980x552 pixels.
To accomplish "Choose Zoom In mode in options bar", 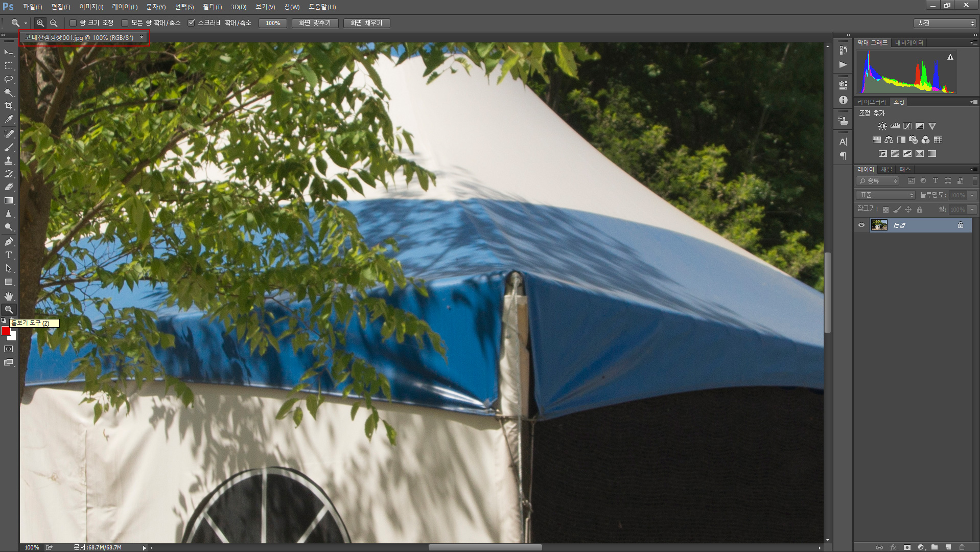I will (40, 23).
